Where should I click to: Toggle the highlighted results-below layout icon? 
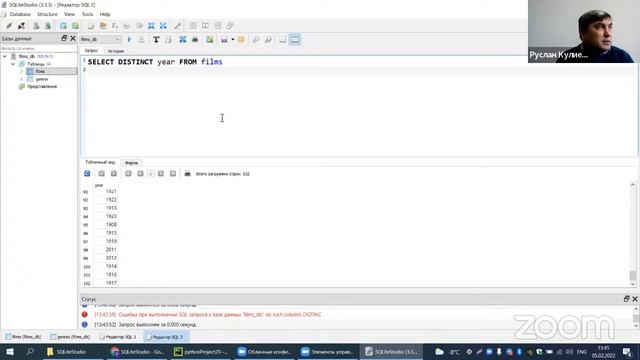tap(295, 40)
